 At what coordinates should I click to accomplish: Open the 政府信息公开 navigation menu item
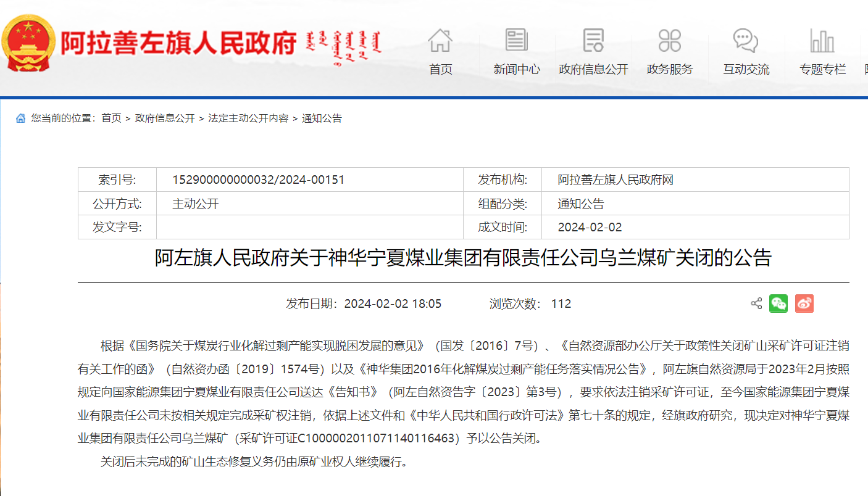[593, 70]
